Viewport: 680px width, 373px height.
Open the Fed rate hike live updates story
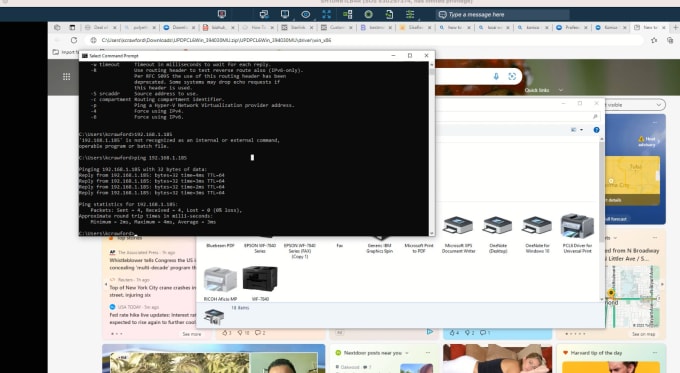tap(153, 318)
